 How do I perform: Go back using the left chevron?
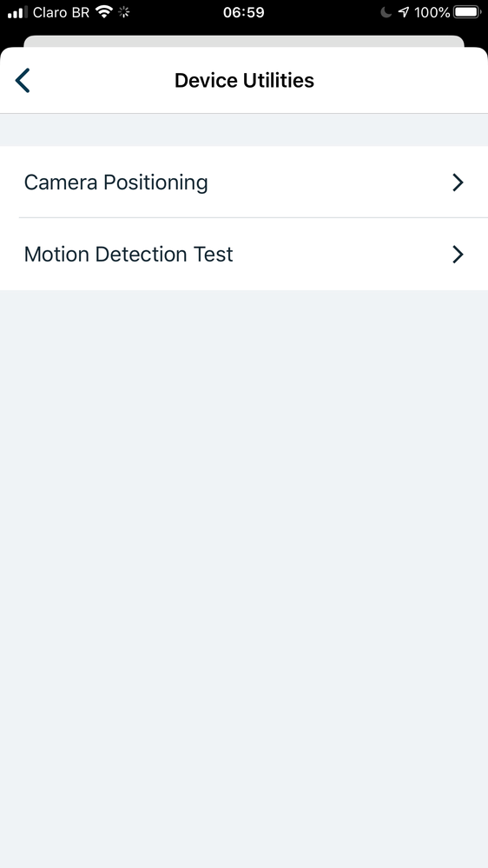[22, 80]
